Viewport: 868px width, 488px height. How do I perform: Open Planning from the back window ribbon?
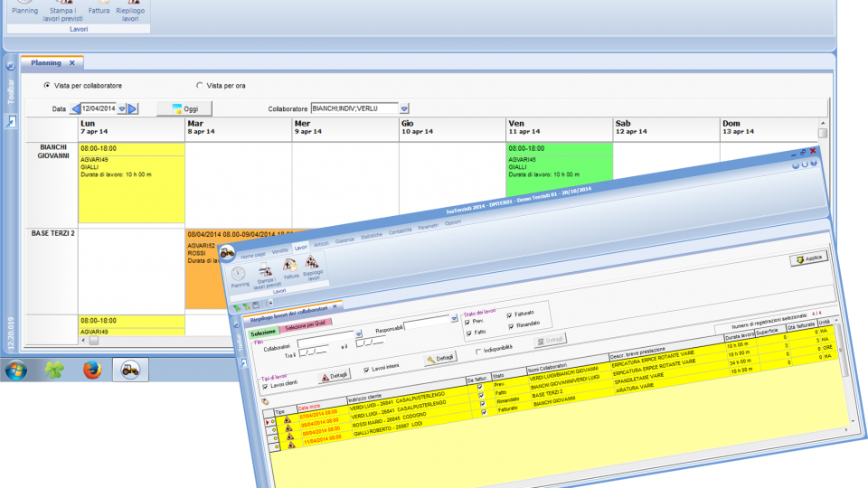[x=25, y=7]
